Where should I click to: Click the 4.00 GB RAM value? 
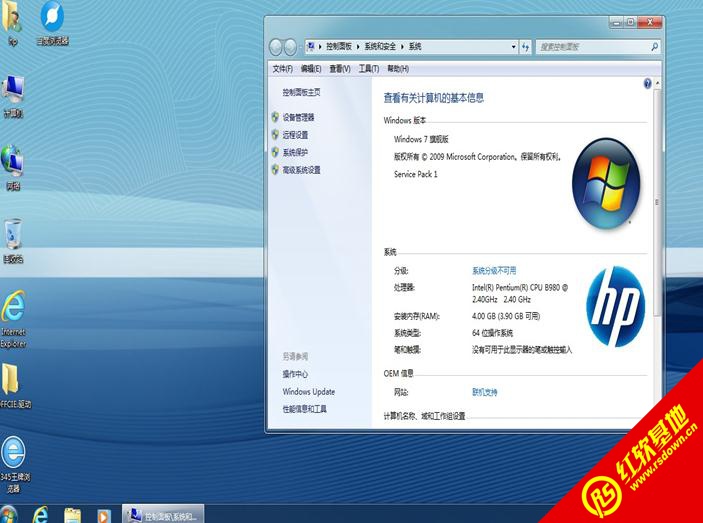(506, 316)
